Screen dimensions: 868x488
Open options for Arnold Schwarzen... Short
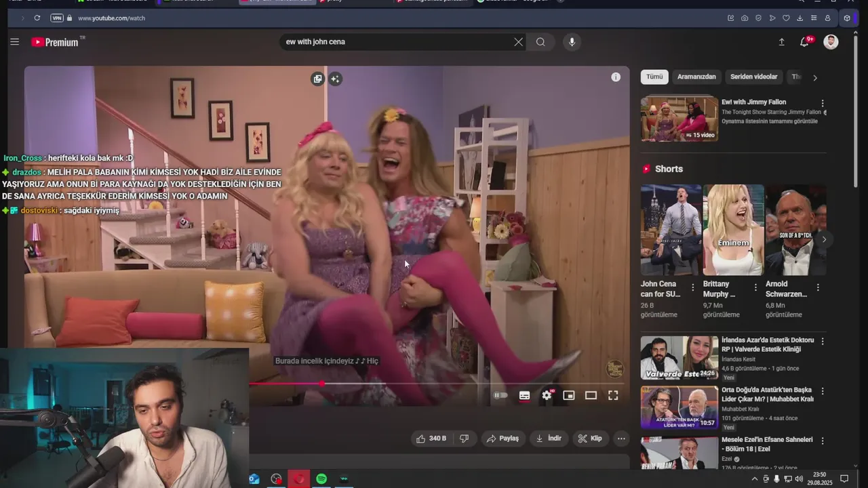pyautogui.click(x=817, y=287)
